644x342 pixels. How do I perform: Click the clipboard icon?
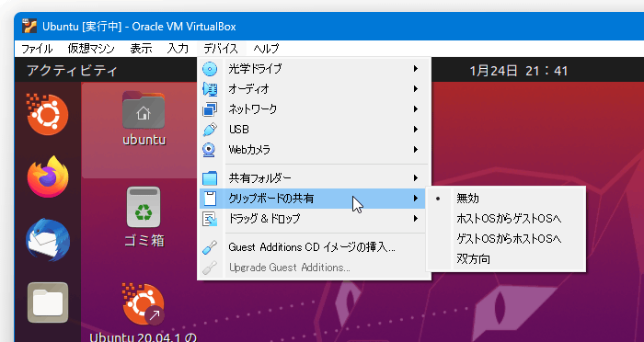(210, 199)
